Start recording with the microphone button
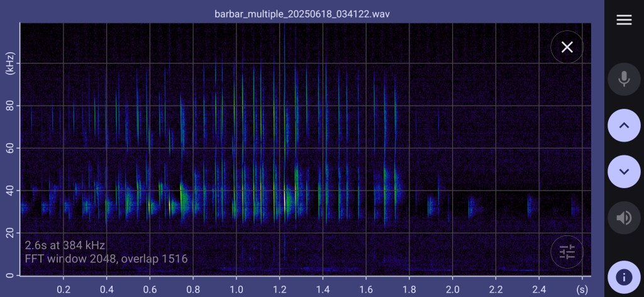The width and height of the screenshot is (644, 297). coord(623,79)
